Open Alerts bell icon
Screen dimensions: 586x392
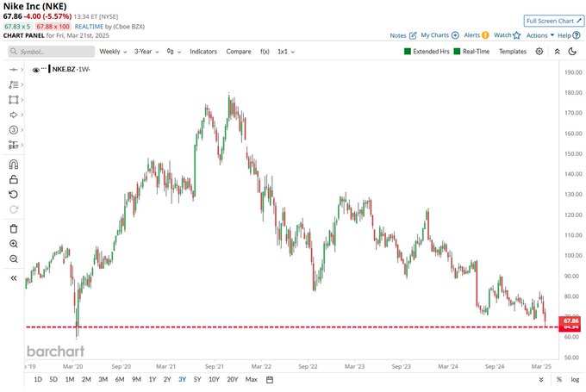[x=485, y=35]
